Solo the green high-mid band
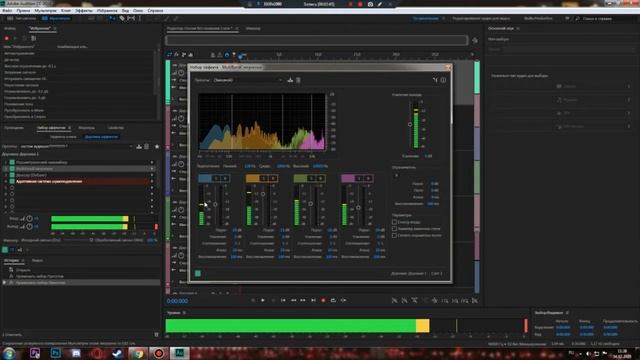 (311, 178)
